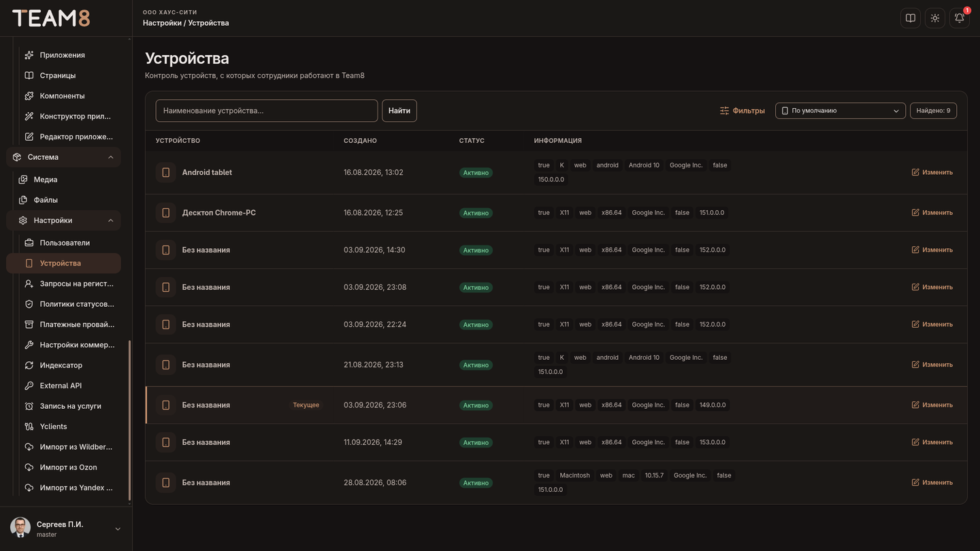Collapse the Система section chevron
Viewport: 980px width, 551px height.
pyautogui.click(x=111, y=157)
